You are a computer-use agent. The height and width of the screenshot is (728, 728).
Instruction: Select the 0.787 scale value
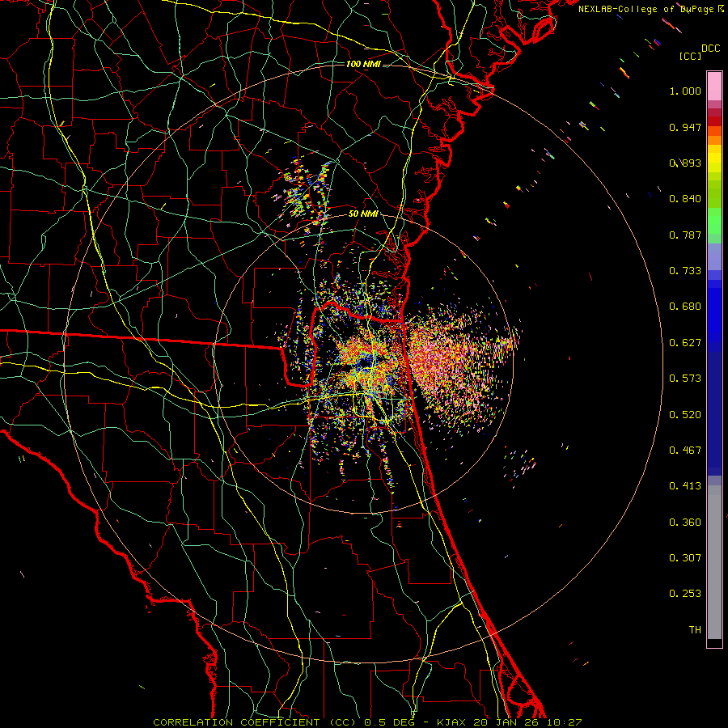(685, 235)
